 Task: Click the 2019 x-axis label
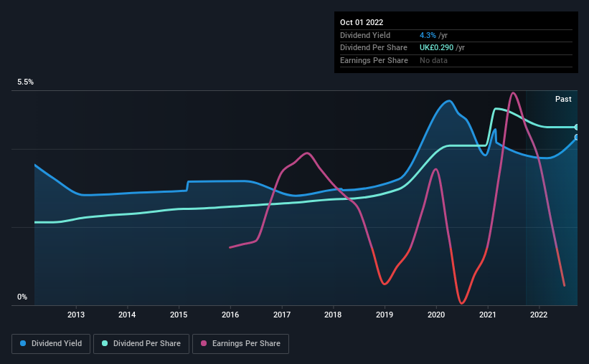point(385,315)
